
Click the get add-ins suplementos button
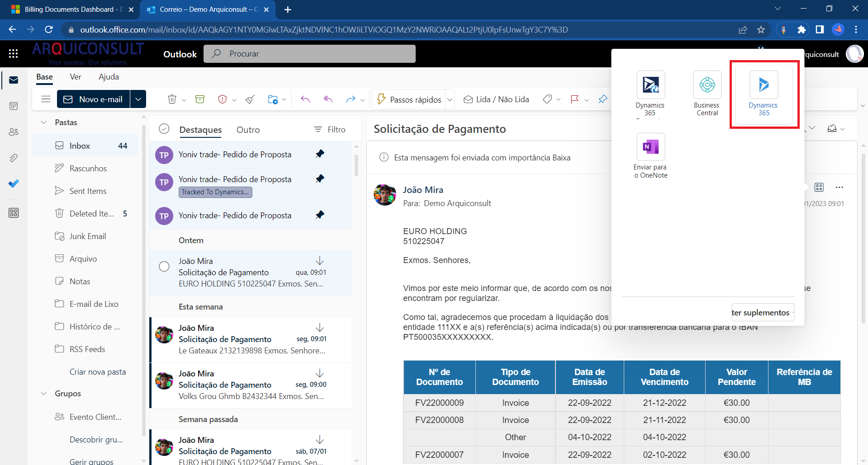(x=763, y=312)
